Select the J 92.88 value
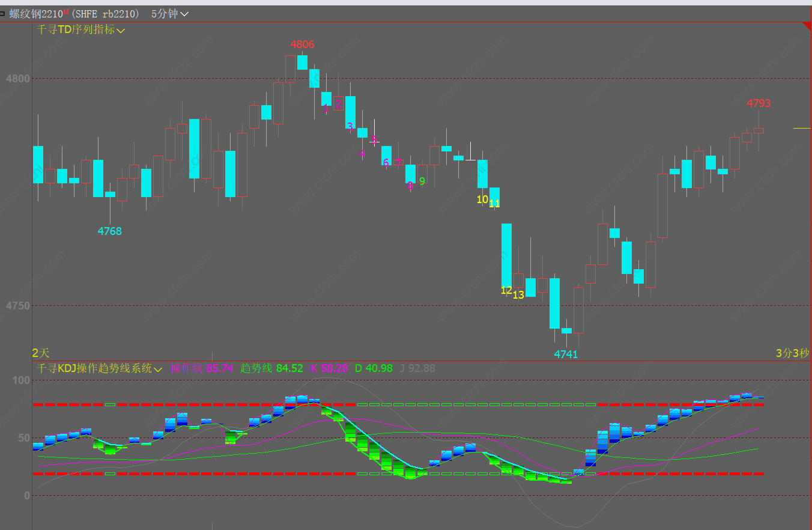Image resolution: width=812 pixels, height=530 pixels. pos(417,368)
